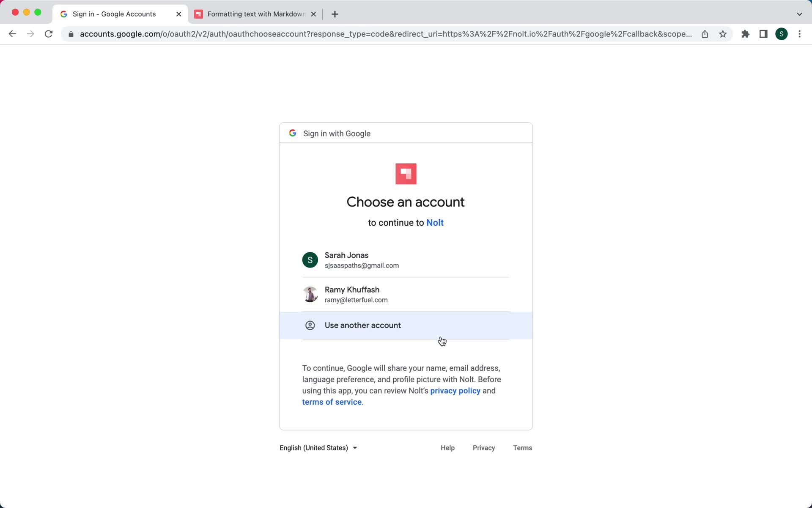Open the Extensions puzzle icon
Screen dimensions: 812x508
[x=745, y=34]
